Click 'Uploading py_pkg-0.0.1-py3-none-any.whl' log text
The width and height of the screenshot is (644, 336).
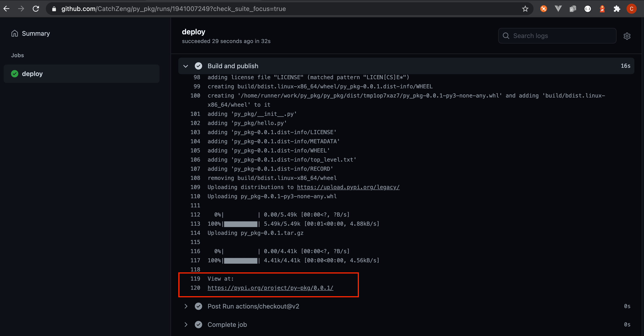coord(272,196)
